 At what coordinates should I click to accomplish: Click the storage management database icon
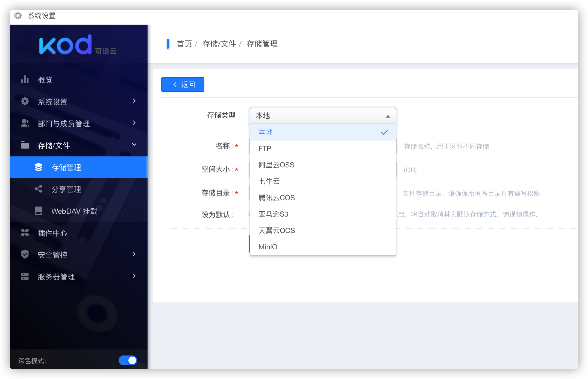click(39, 167)
